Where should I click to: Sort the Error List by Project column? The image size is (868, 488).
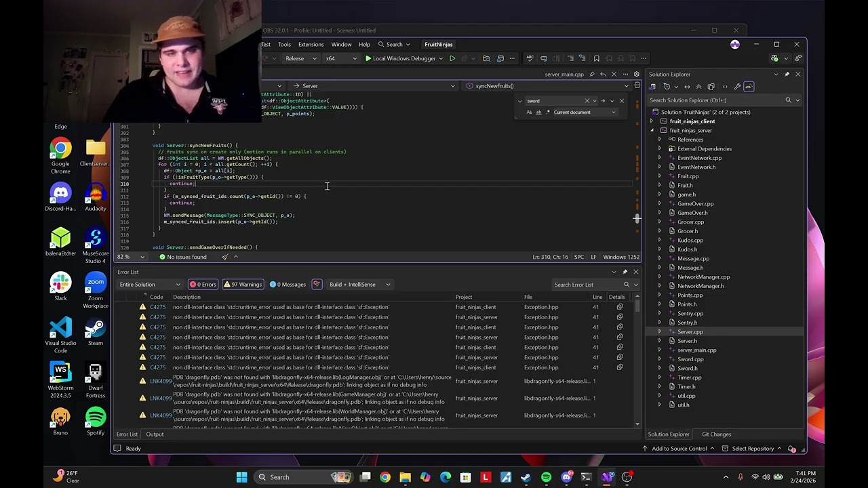pyautogui.click(x=464, y=297)
